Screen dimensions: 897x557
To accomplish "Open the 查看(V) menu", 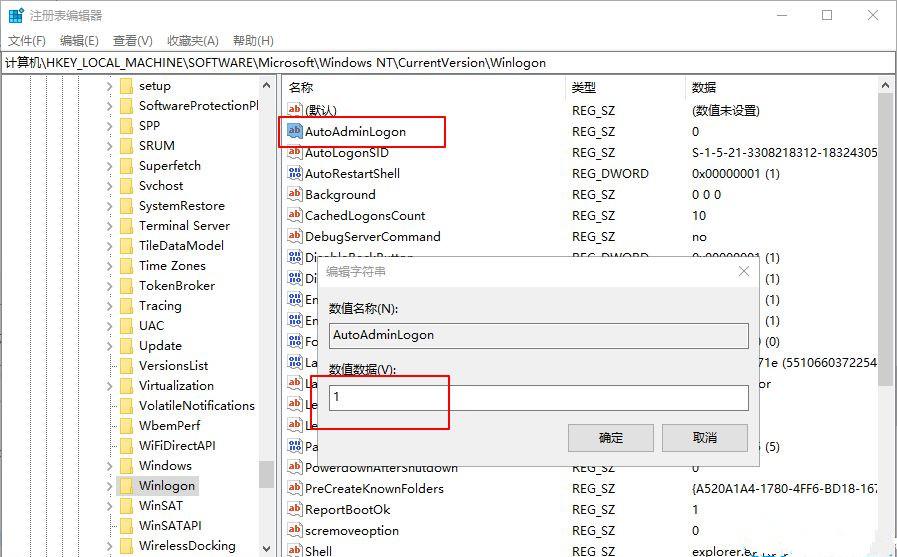I will [132, 41].
